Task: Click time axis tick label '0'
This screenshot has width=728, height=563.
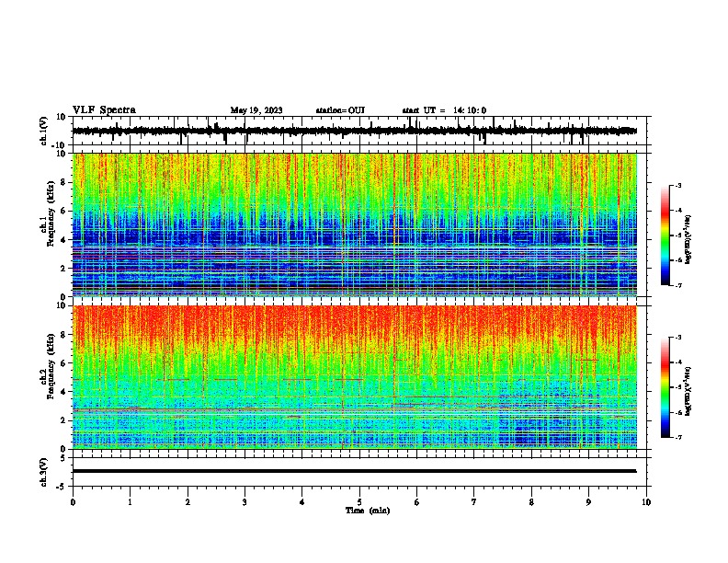Action: [73, 502]
